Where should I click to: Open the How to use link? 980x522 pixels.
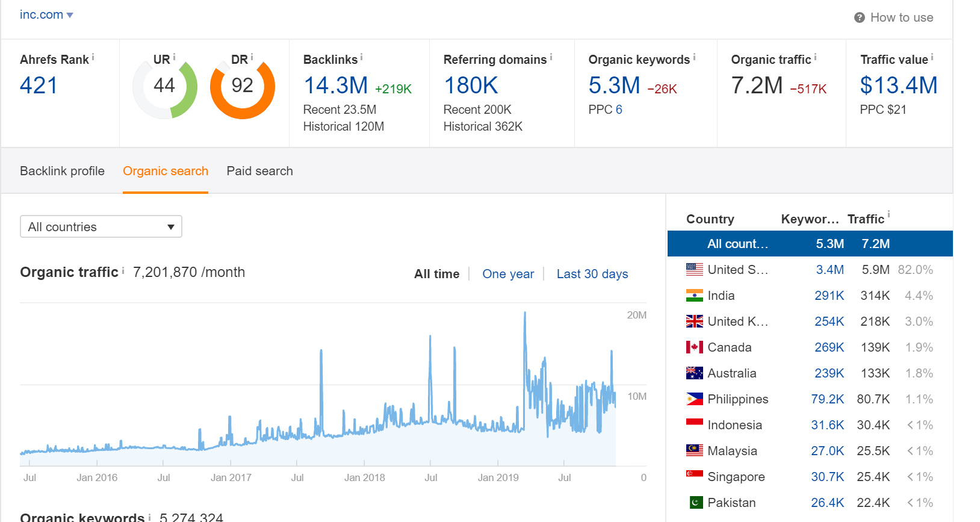pos(902,17)
